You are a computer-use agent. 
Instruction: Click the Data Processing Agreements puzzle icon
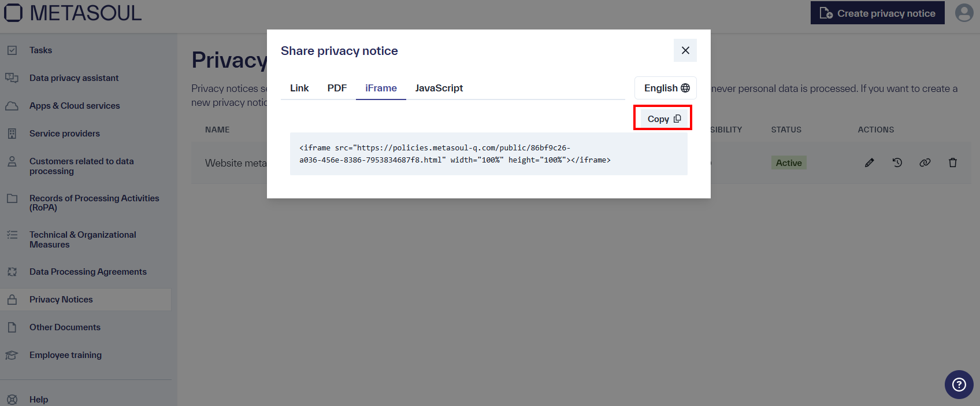click(x=12, y=272)
